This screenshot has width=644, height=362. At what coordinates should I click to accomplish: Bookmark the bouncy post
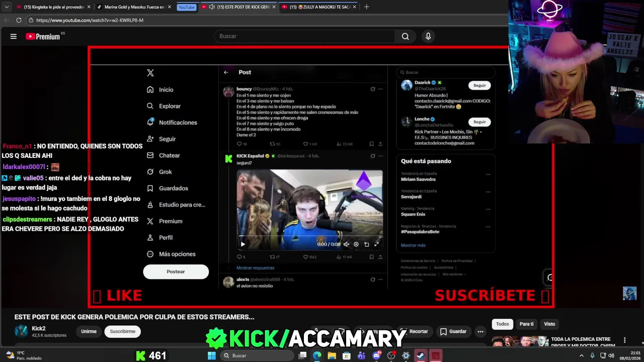tap(372, 144)
